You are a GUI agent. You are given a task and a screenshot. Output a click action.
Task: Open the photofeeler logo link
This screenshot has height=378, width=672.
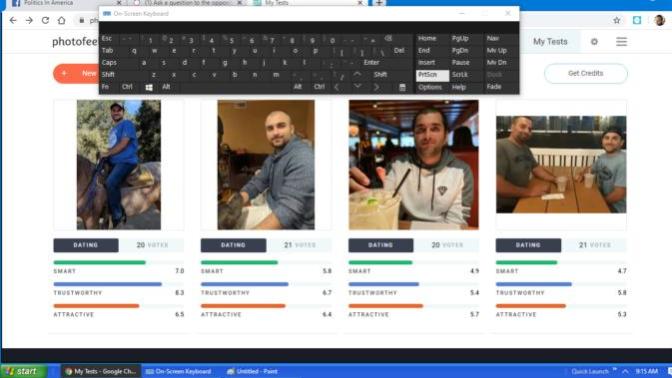75,42
